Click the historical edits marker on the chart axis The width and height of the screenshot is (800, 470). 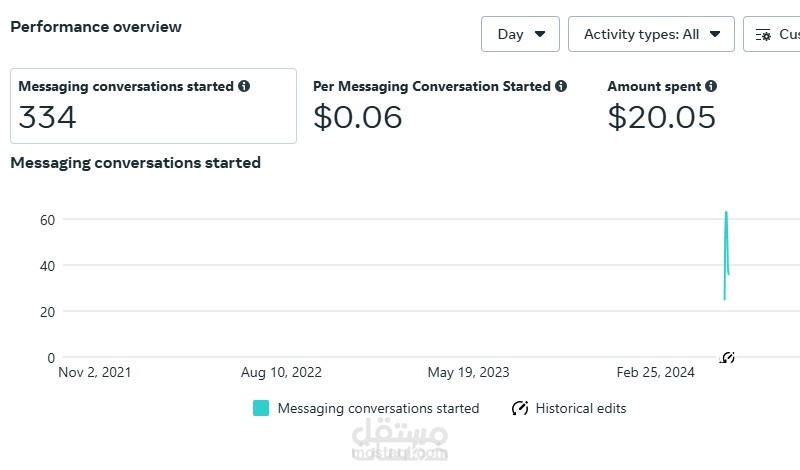(728, 358)
